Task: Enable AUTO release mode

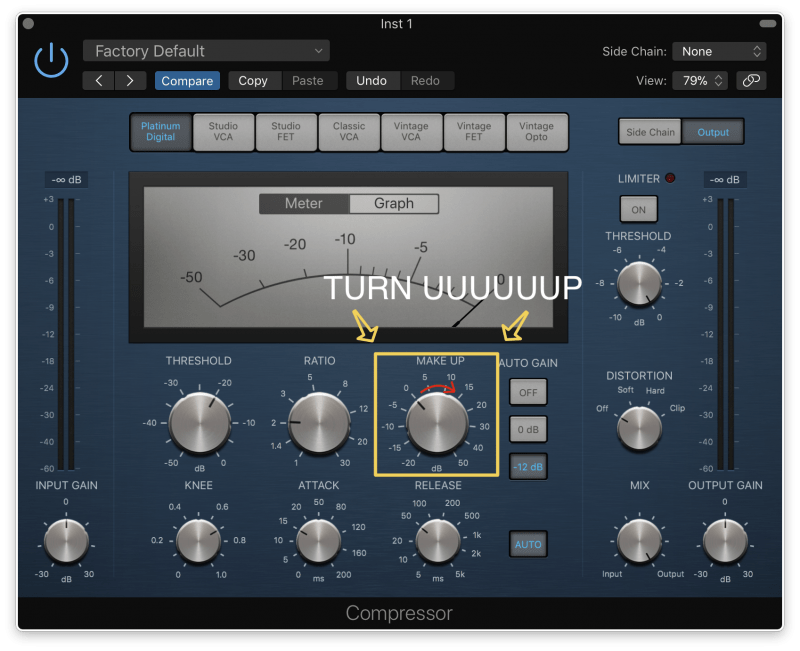Action: (528, 544)
